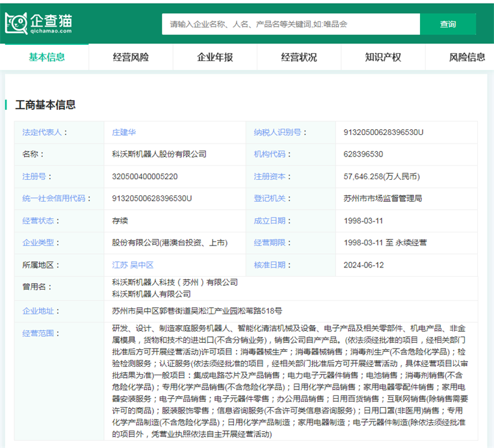Click the 经营状态 label link
The image size is (494, 448).
[38, 221]
